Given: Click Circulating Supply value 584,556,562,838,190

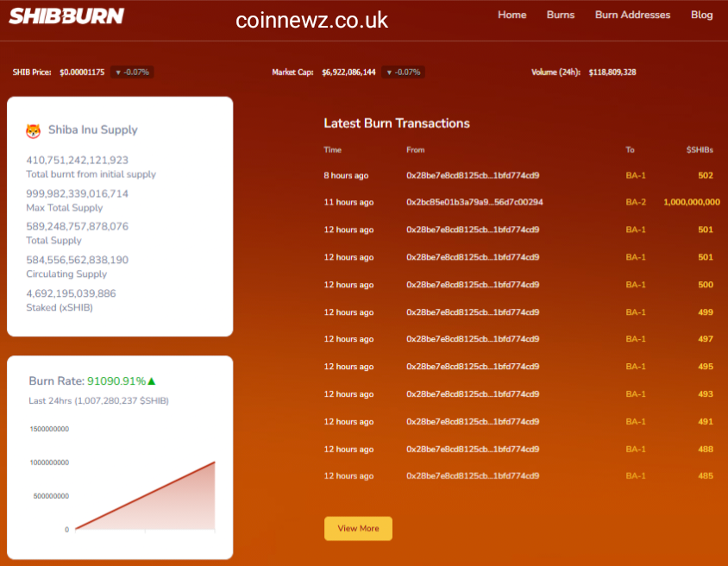Looking at the screenshot, I should point(77,260).
